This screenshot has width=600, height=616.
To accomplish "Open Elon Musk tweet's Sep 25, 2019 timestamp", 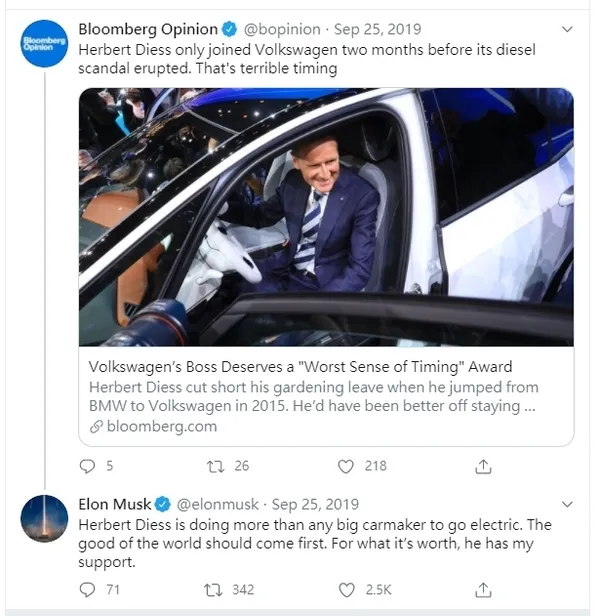I will (x=315, y=504).
